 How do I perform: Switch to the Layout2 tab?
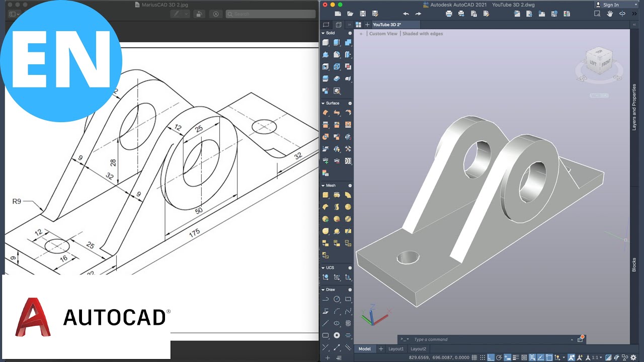(418, 349)
